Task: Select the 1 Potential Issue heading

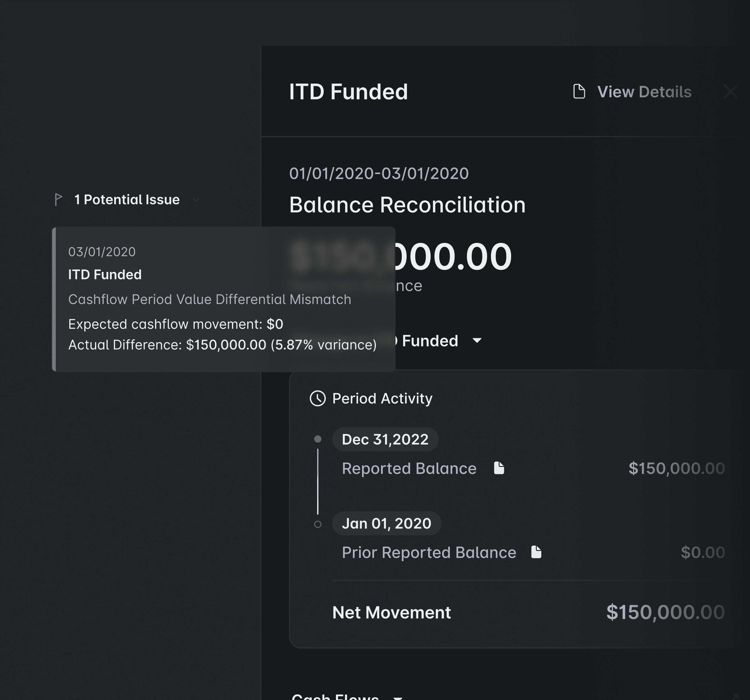Action: [x=127, y=200]
